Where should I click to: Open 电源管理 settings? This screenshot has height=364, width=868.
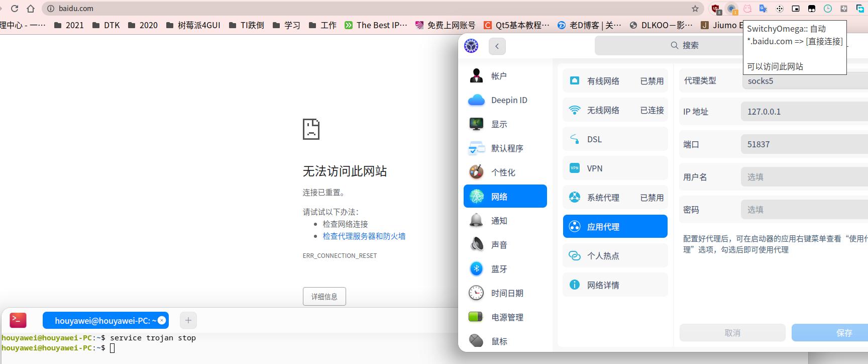505,317
